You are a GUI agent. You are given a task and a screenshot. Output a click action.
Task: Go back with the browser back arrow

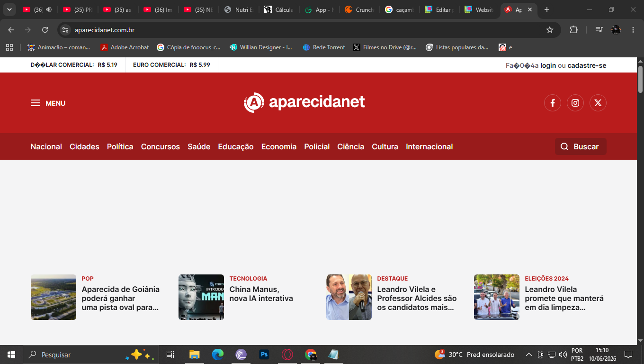pos(11,30)
